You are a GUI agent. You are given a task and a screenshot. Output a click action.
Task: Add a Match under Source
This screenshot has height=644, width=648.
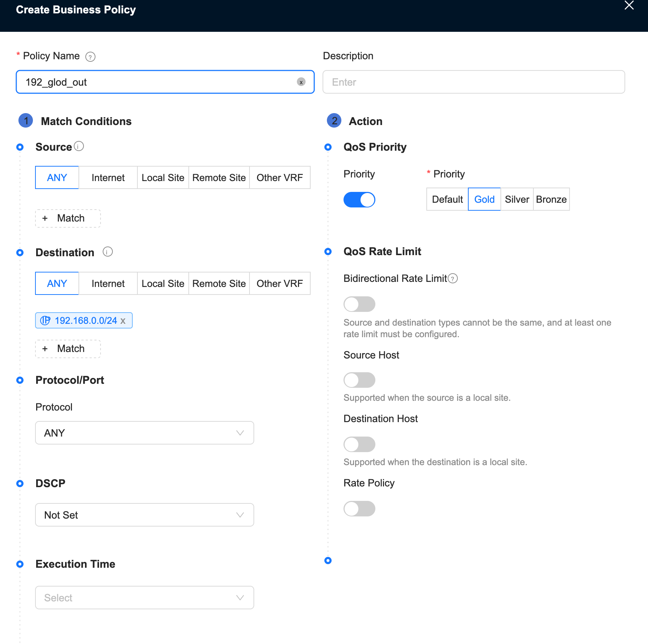pyautogui.click(x=68, y=218)
